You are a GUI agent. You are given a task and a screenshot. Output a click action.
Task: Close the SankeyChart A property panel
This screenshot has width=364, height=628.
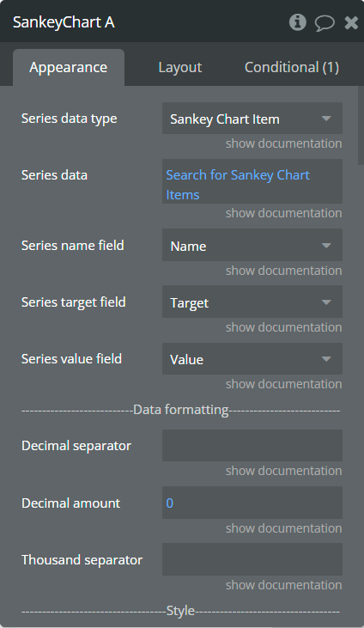[351, 23]
